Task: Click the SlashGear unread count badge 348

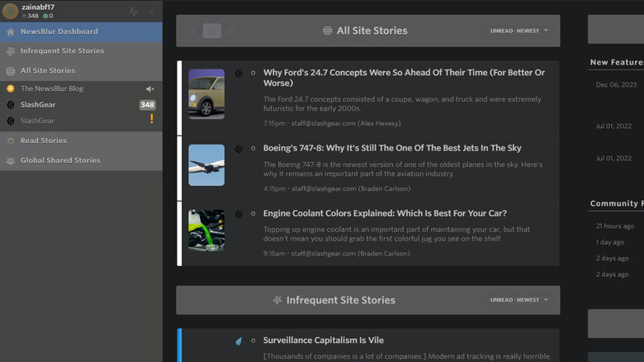Action: pos(147,105)
